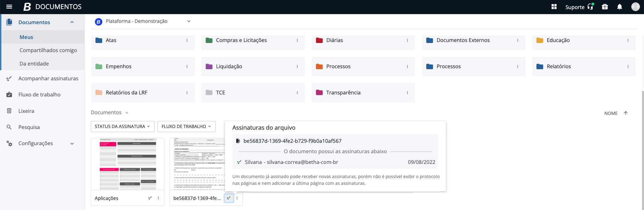The image size is (644, 210).
Task: Open options menu for Transparência folder
Action: tap(407, 93)
